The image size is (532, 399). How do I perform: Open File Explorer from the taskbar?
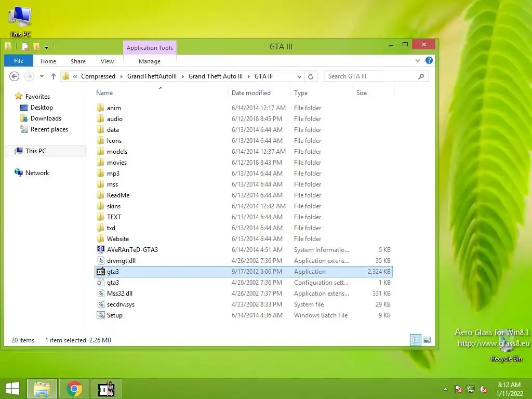click(42, 389)
